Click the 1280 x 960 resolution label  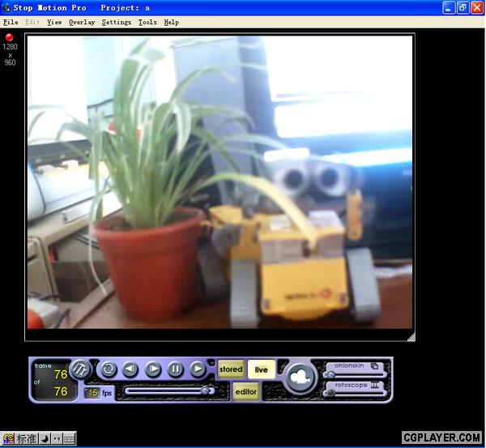10,55
